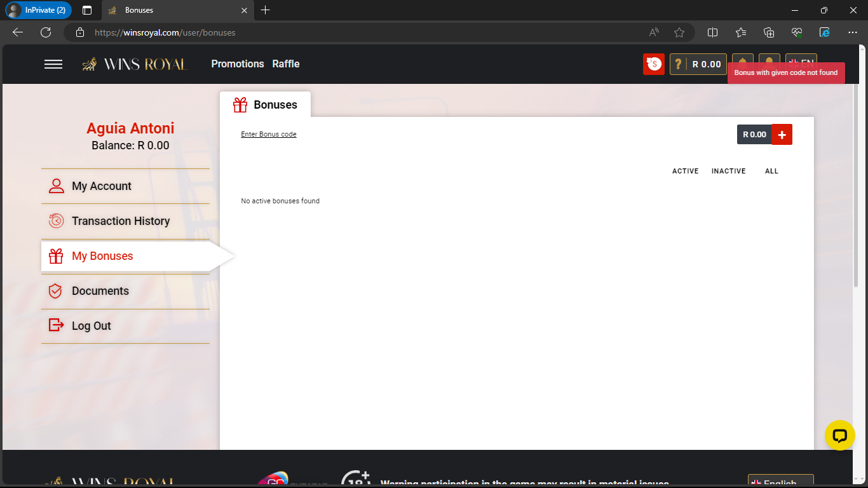Open Promotions page

coord(238,64)
